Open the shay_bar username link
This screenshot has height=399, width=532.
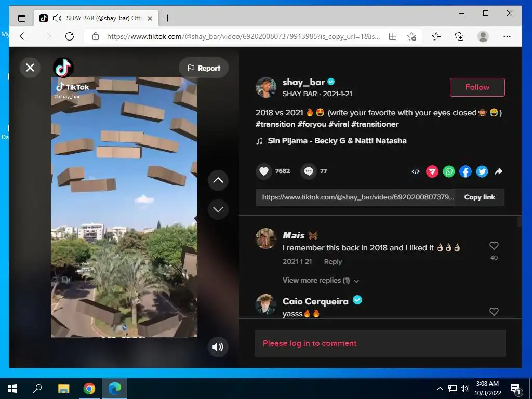(x=303, y=82)
